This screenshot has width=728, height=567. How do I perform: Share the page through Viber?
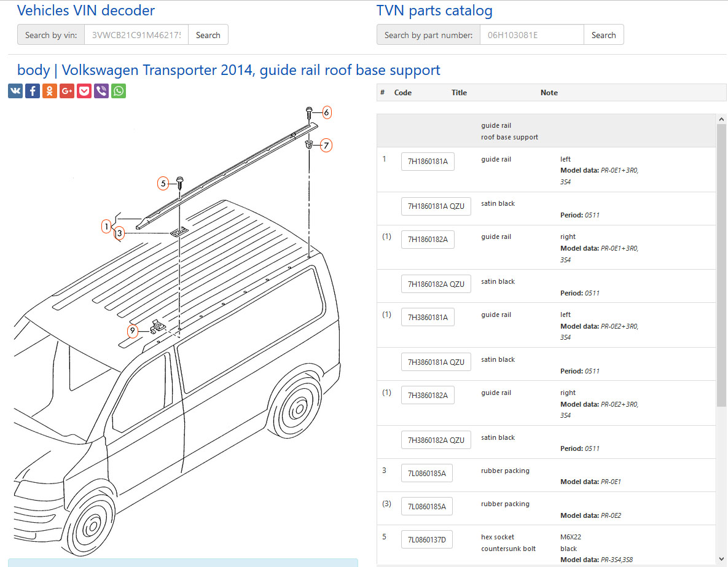(101, 91)
